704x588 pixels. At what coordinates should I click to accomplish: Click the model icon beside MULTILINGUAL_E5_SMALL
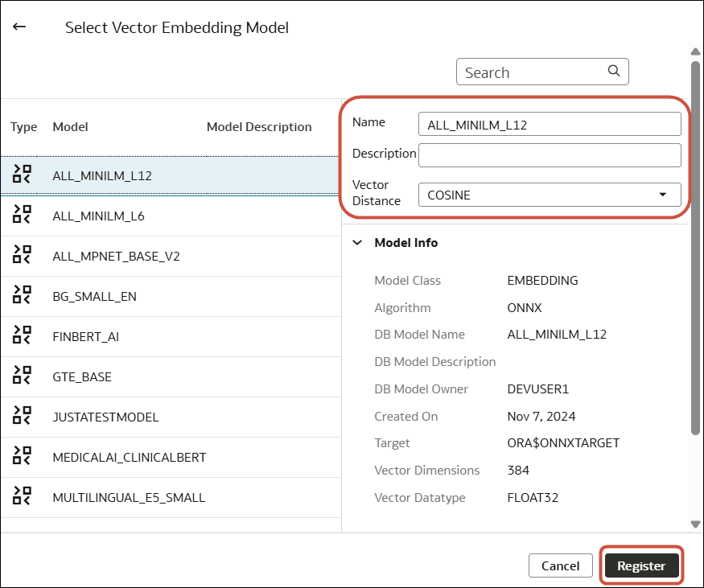point(22,497)
